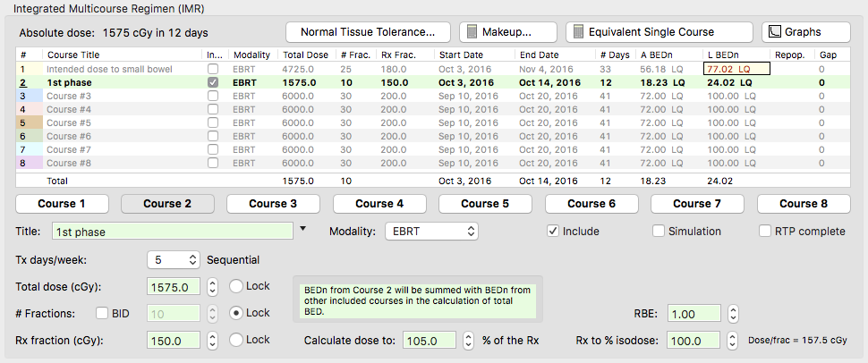Open the Modality EBRT dropdown

(x=430, y=232)
